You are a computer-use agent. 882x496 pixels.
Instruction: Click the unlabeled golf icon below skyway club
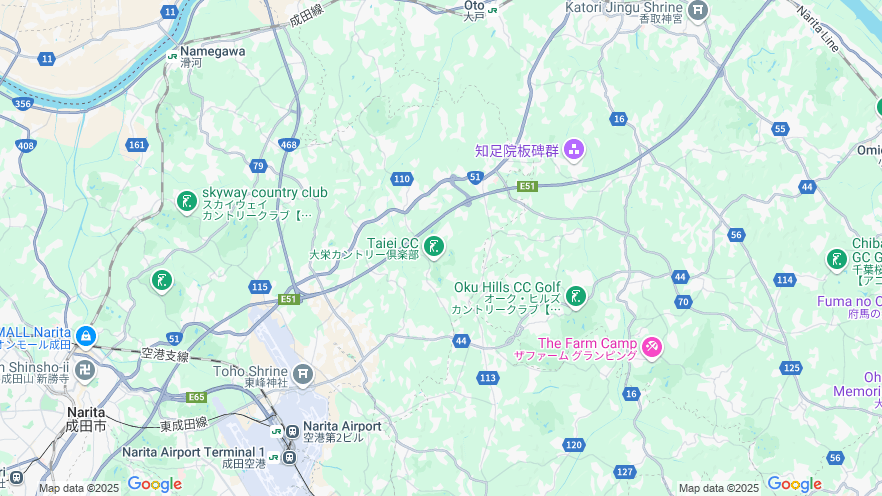tap(162, 280)
